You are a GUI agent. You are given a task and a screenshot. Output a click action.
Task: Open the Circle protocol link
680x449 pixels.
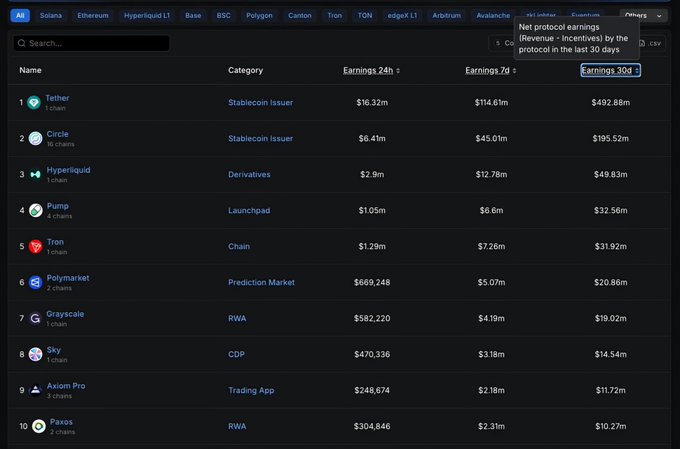click(58, 134)
